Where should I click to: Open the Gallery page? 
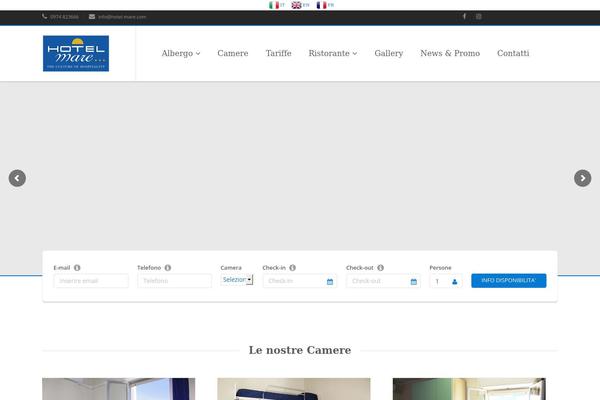(389, 53)
